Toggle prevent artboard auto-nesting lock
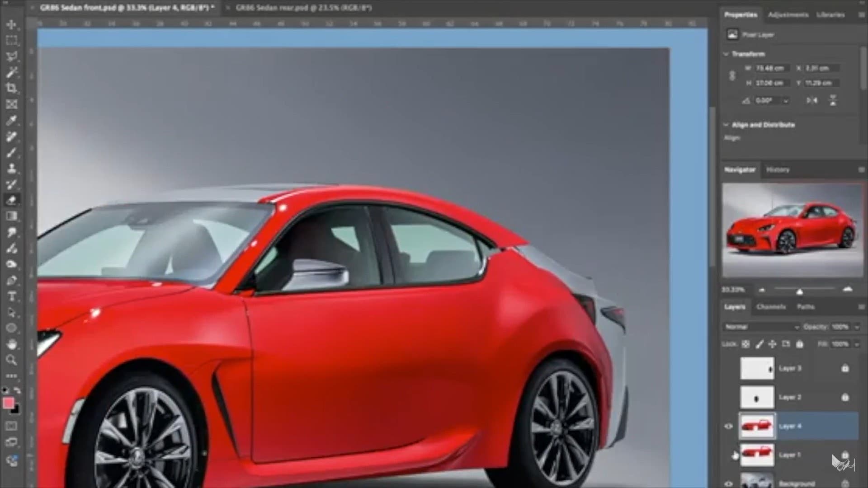 (786, 344)
